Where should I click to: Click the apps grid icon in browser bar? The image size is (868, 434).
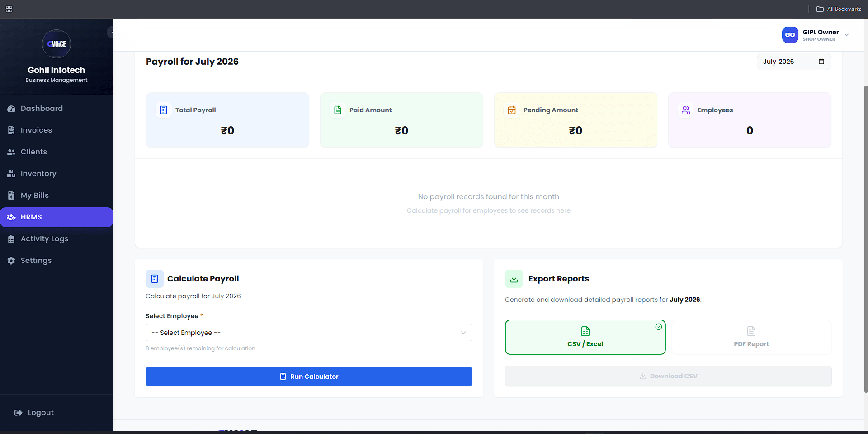[x=9, y=9]
